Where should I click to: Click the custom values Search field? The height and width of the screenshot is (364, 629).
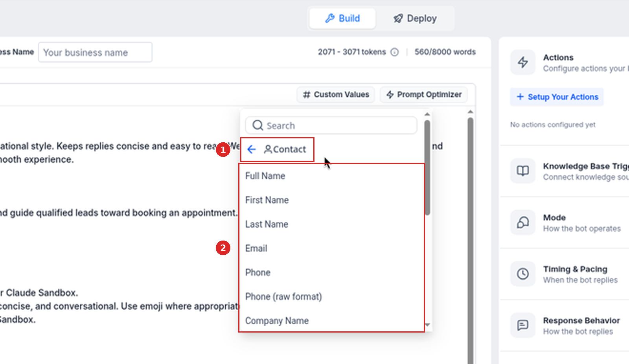click(331, 125)
